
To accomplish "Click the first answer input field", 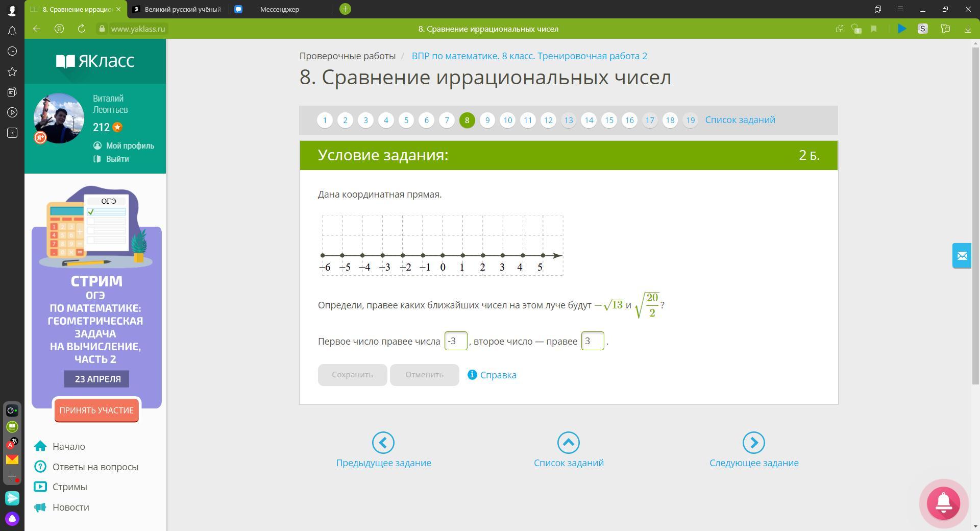I will coord(455,341).
